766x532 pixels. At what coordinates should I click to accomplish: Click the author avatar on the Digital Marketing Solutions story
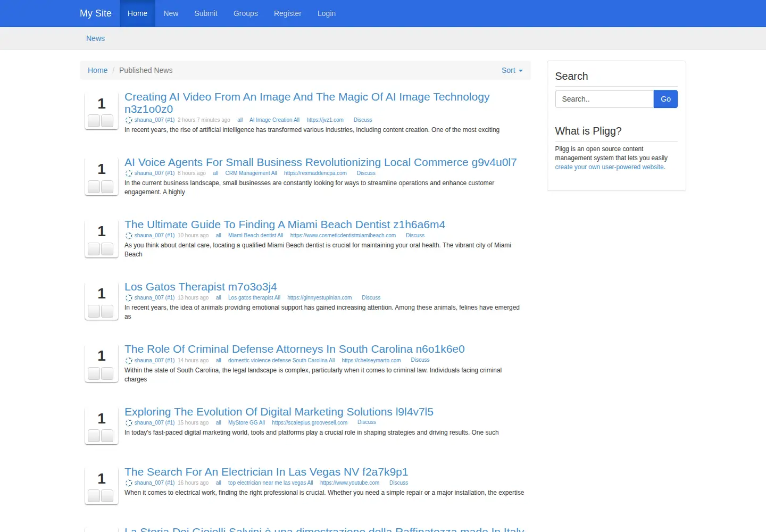coord(129,423)
